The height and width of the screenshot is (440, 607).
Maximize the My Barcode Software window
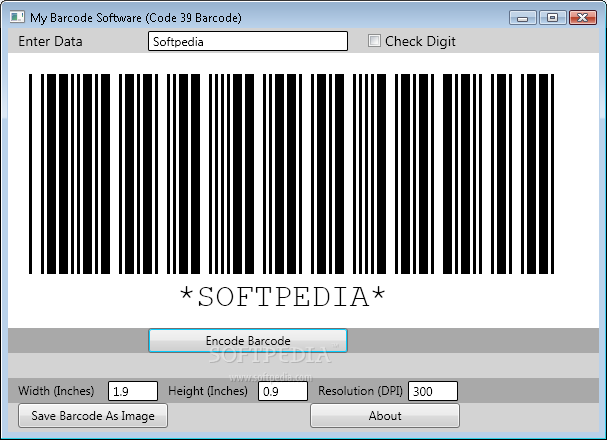click(552, 18)
